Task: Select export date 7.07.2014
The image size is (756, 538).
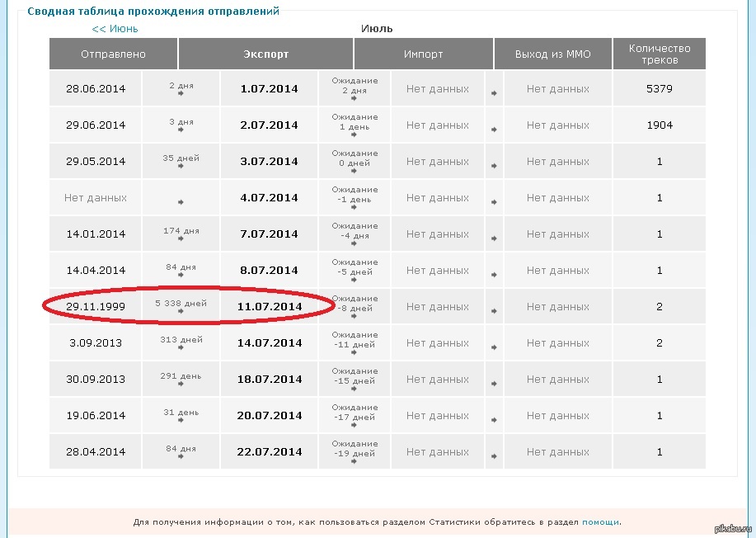Action: click(269, 234)
